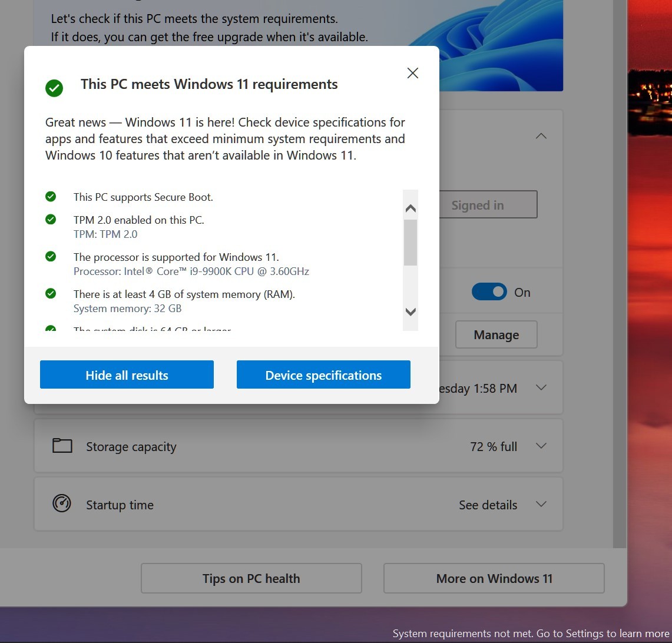Viewport: 672px width, 643px height.
Task: Select 'System memory: 32 GB' detail
Action: pyautogui.click(x=127, y=309)
